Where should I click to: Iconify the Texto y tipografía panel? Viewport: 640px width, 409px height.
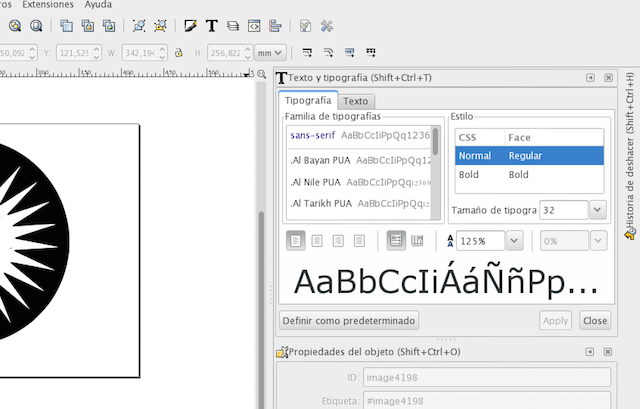590,78
